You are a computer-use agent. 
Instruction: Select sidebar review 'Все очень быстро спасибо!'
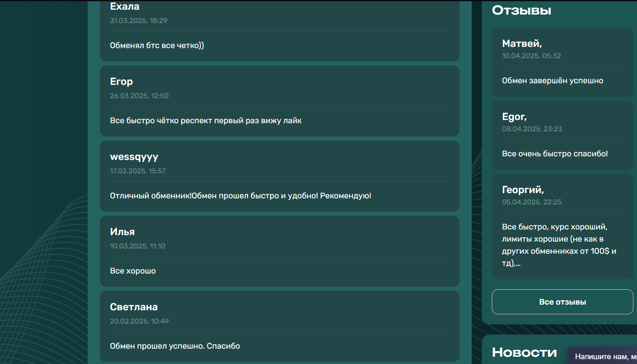555,154
